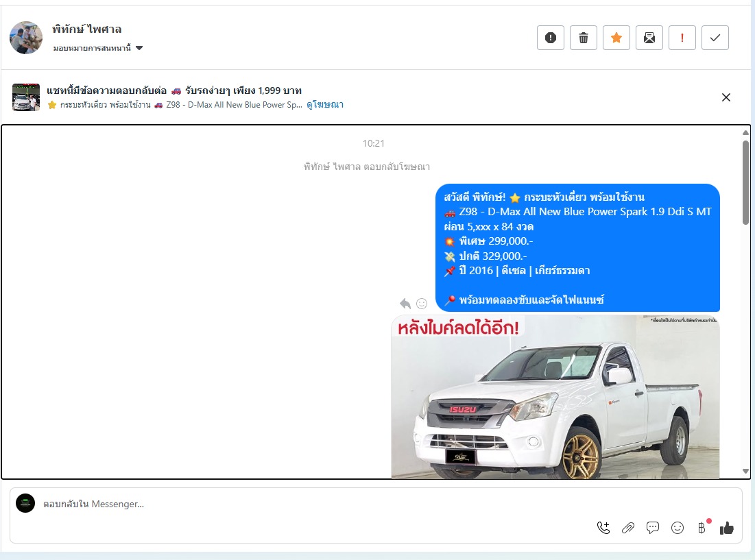Click the chat scrollbar thumb
Viewport: 755px width, 560px height.
pos(745,183)
